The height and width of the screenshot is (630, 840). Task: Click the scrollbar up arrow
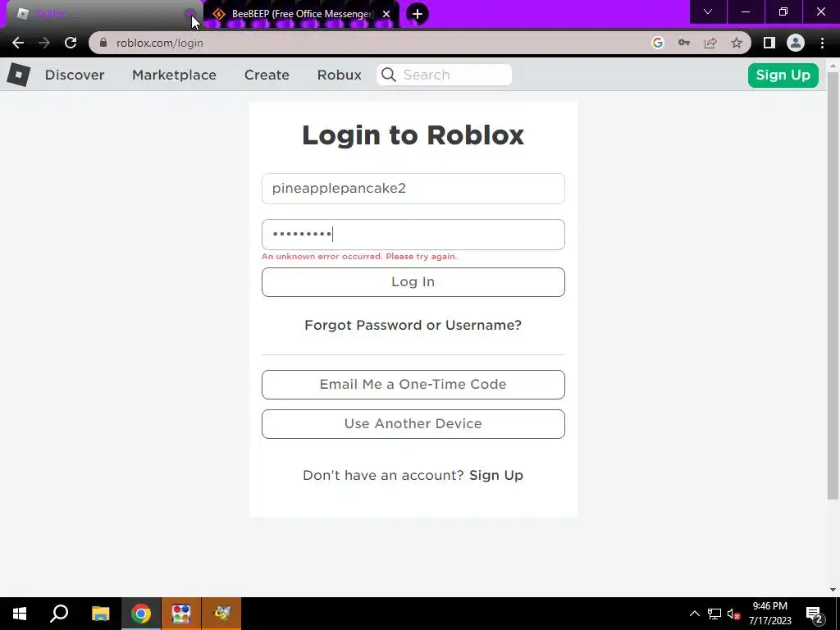tap(833, 66)
